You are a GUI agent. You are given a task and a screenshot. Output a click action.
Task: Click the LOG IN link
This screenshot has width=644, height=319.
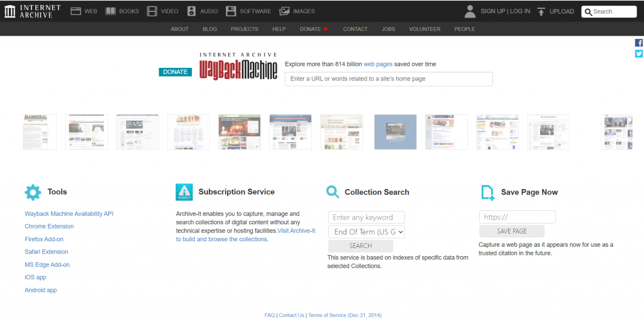point(520,11)
